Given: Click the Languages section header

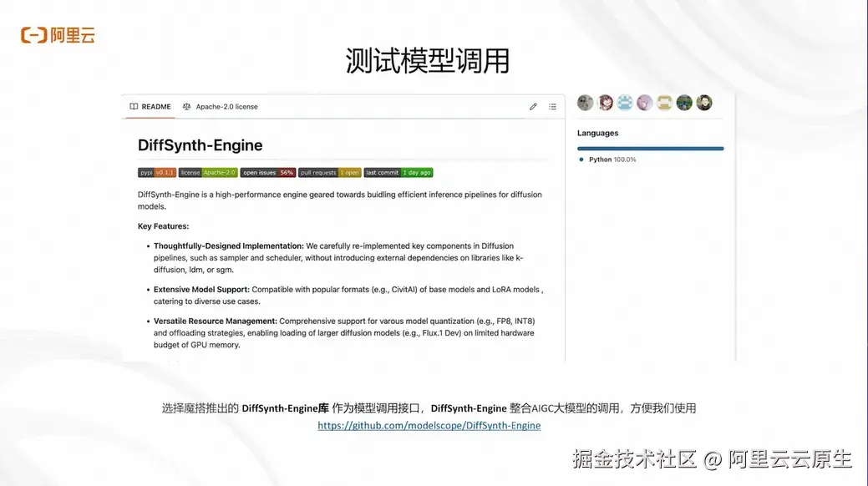Looking at the screenshot, I should click(x=597, y=132).
